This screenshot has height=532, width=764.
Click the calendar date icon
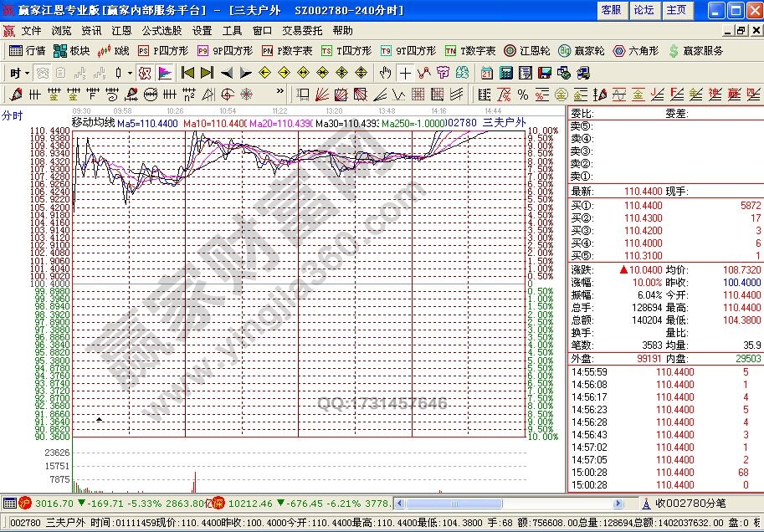tap(486, 73)
